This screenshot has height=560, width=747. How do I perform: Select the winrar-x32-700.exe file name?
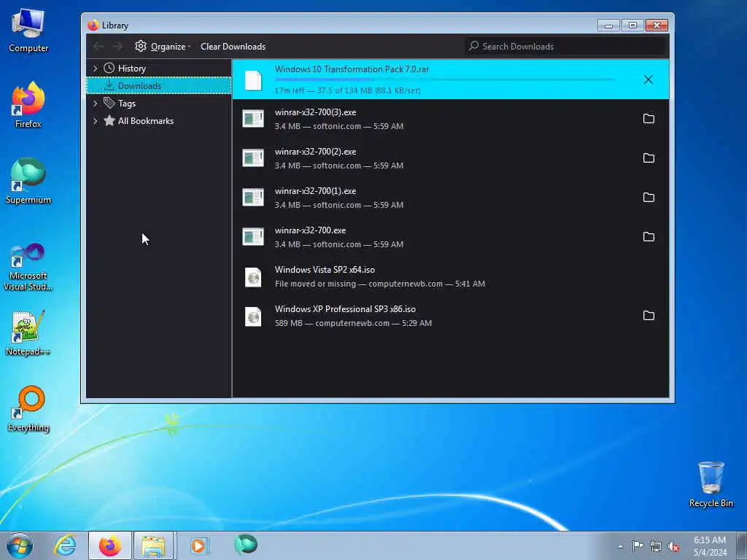click(310, 230)
